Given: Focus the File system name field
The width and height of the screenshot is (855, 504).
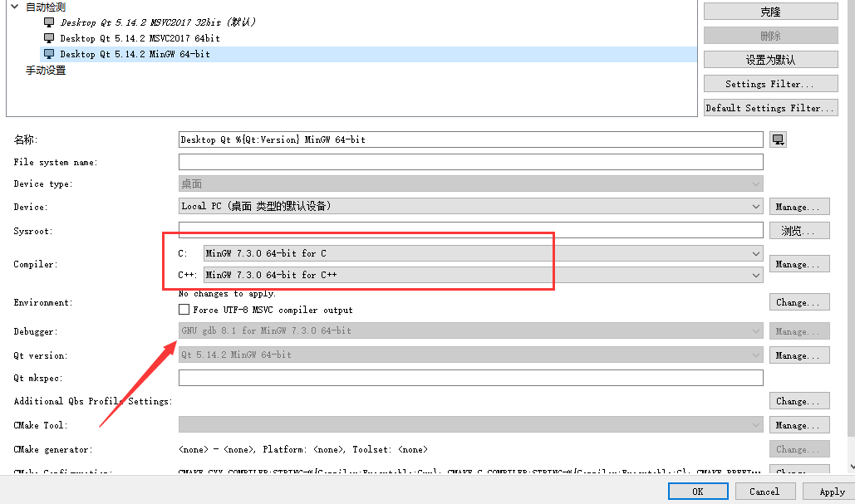Looking at the screenshot, I should [x=470, y=162].
